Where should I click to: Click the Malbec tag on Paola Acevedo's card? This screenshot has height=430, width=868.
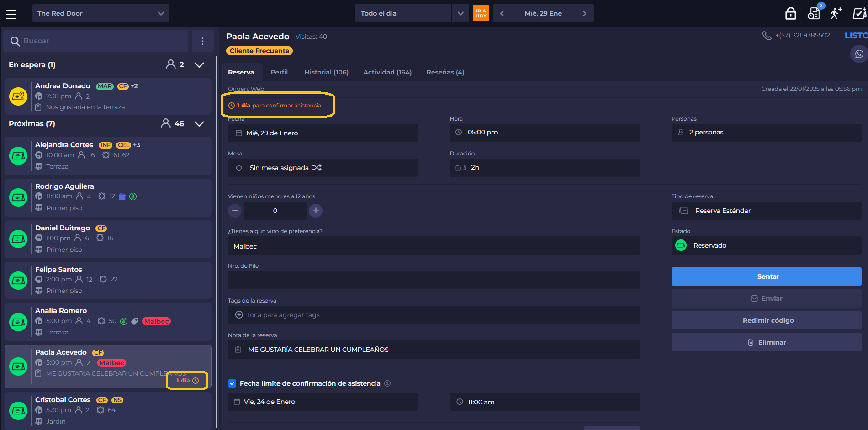pos(112,363)
